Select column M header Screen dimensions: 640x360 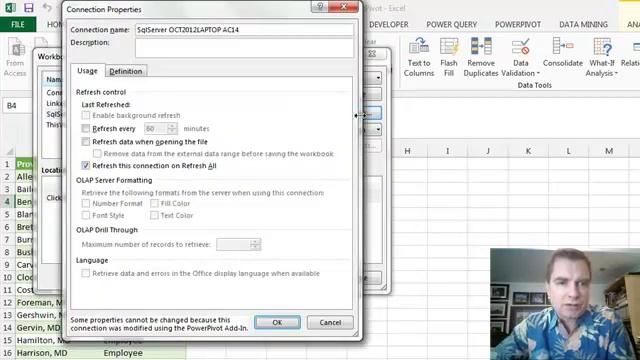pos(609,151)
